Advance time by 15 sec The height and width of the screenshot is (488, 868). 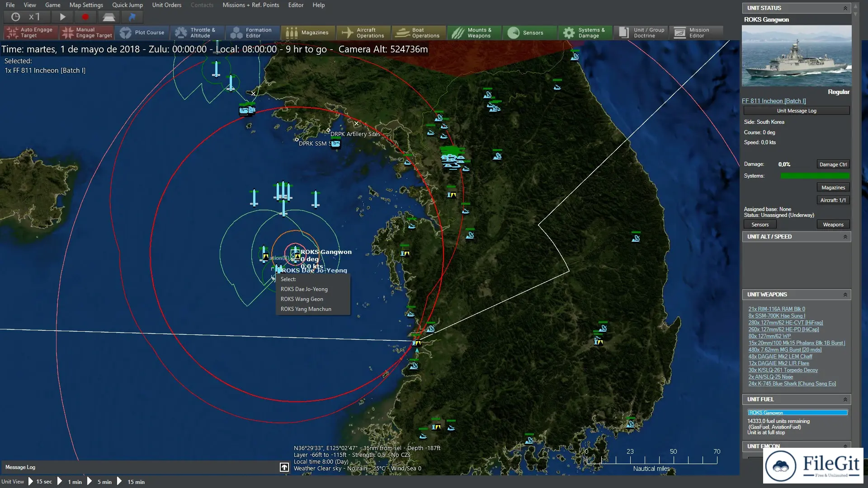40,482
